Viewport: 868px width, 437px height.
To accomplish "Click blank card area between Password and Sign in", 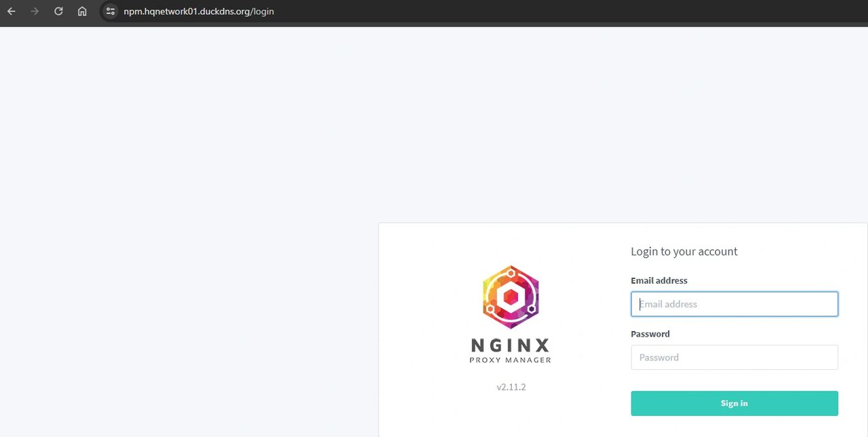I will click(734, 380).
